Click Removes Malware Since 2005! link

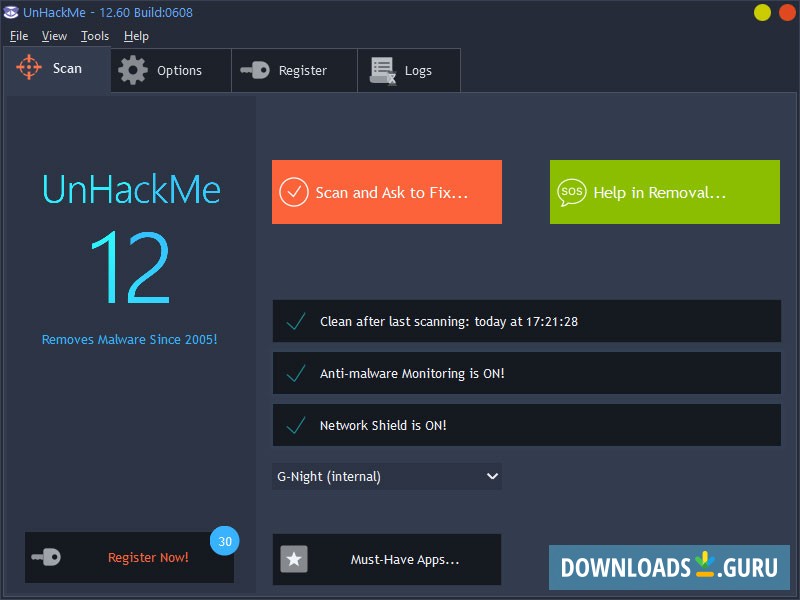click(x=130, y=339)
